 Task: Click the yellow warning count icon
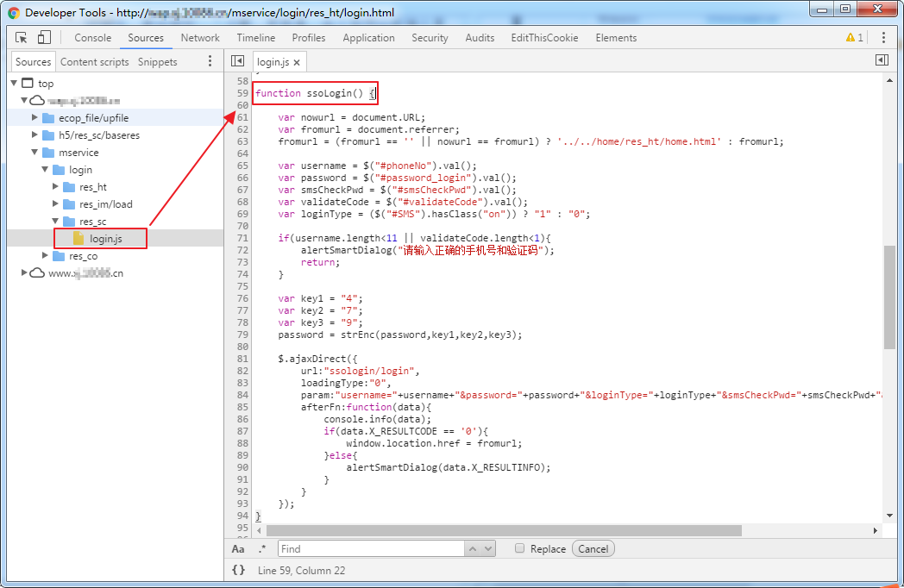coord(851,37)
